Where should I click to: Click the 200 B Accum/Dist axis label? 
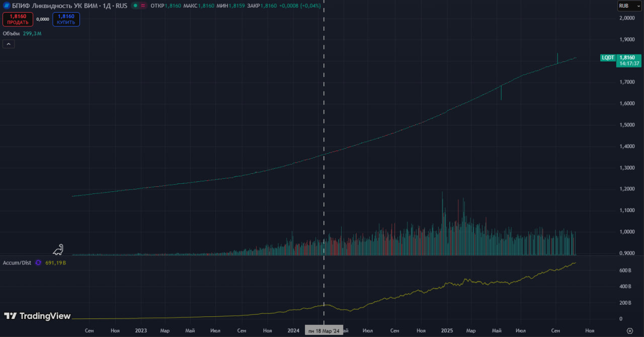pos(624,303)
